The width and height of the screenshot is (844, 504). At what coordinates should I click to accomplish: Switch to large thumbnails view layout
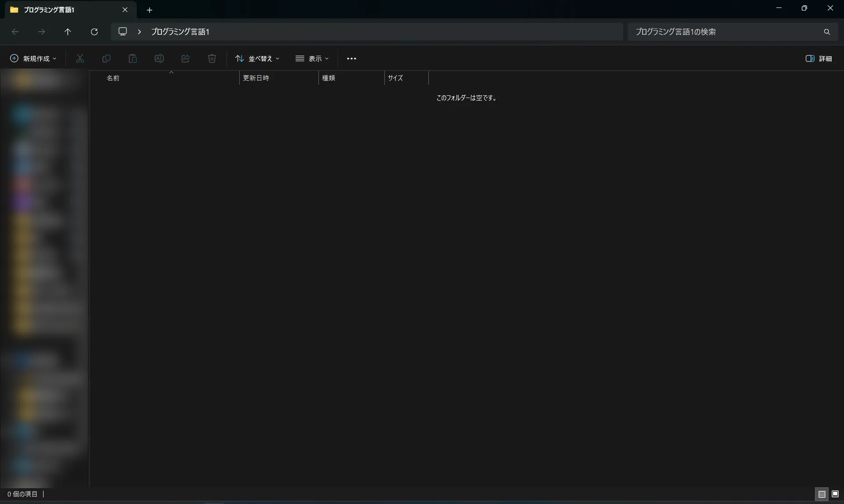(835, 494)
